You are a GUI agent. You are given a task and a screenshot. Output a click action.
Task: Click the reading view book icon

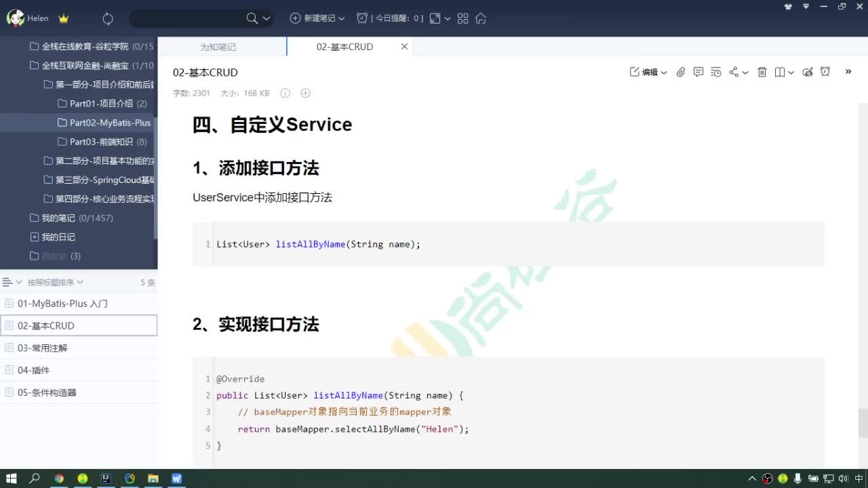pos(781,72)
